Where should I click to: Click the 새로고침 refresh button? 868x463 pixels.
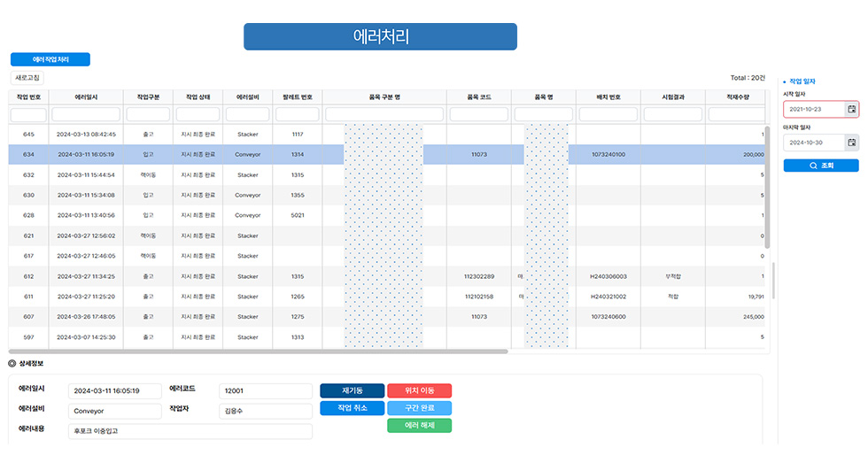pyautogui.click(x=27, y=78)
